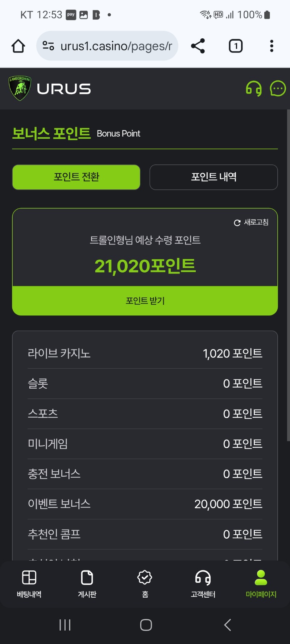
Task: Open 게시판 in bottom navigation
Action: pyautogui.click(x=87, y=584)
